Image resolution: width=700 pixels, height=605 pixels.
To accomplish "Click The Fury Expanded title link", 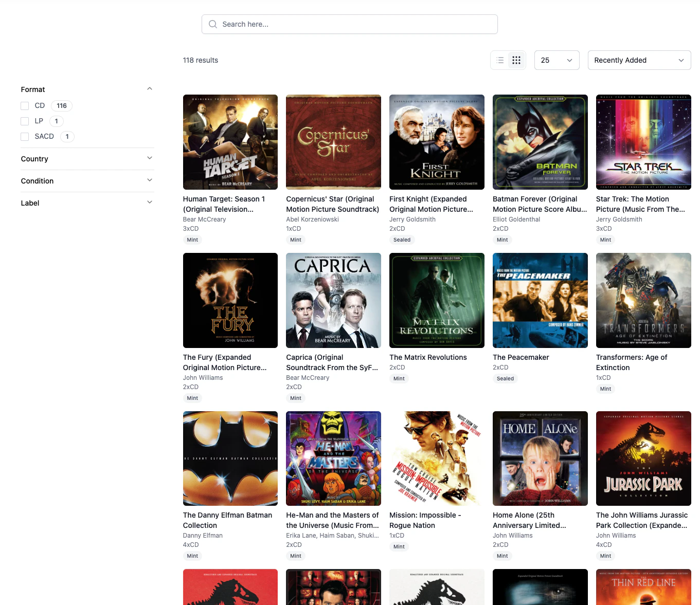I will [x=225, y=362].
